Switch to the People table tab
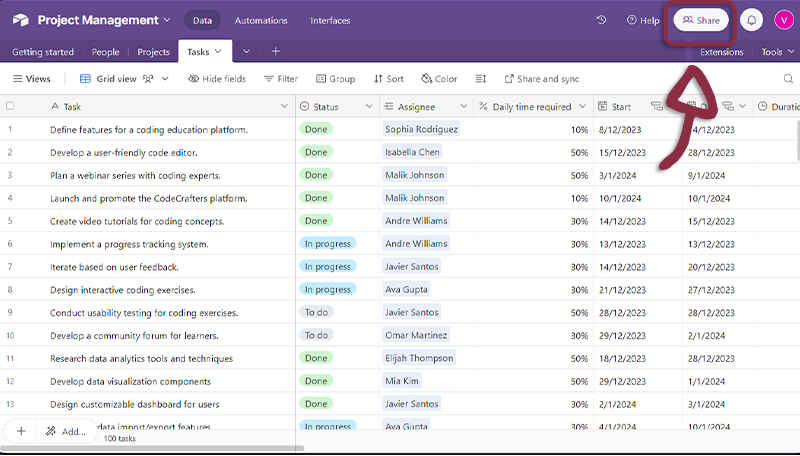The height and width of the screenshot is (456, 800). 105,52
